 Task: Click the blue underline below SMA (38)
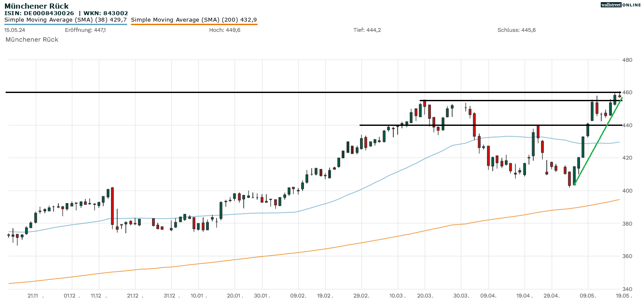[65, 25]
